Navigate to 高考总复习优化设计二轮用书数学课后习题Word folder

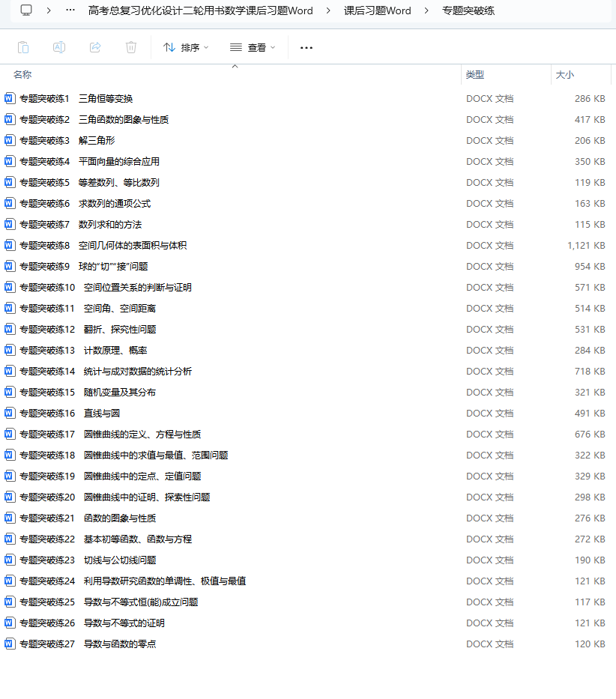click(200, 10)
